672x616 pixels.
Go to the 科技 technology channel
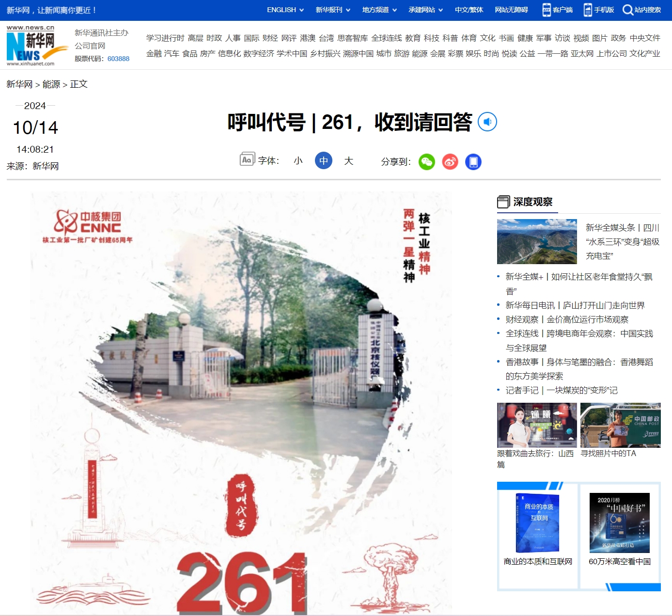[431, 38]
